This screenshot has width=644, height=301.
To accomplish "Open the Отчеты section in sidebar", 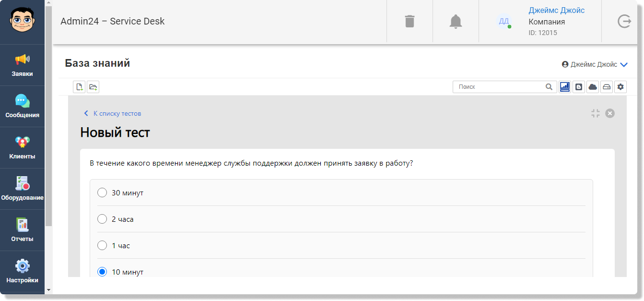I will click(22, 230).
